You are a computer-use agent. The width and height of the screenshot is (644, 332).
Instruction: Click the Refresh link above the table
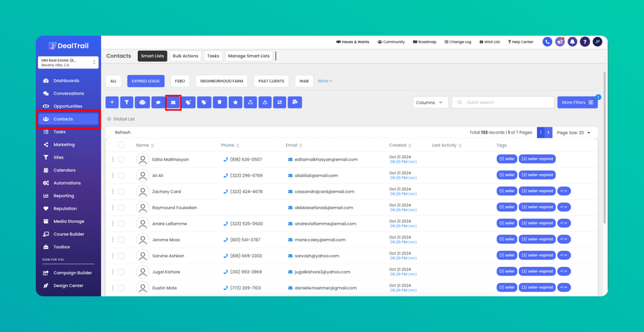point(122,132)
